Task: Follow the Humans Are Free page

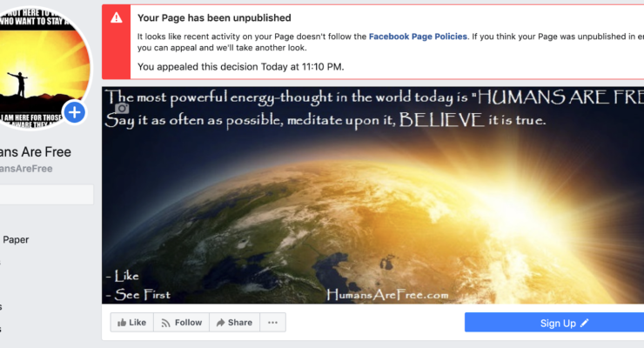Action: coord(182,323)
